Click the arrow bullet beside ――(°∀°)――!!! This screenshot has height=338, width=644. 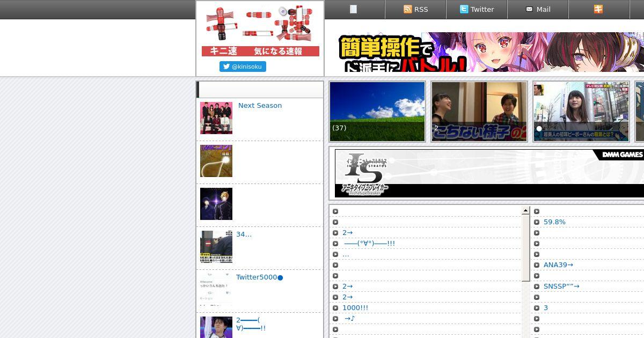(x=335, y=244)
